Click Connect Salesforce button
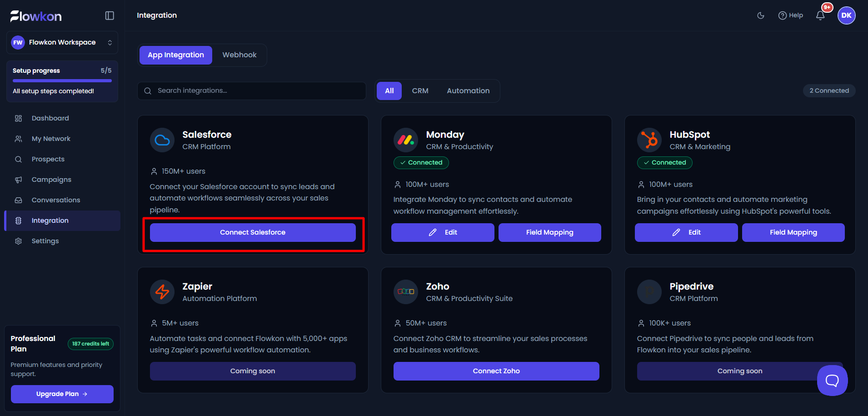 (x=253, y=232)
